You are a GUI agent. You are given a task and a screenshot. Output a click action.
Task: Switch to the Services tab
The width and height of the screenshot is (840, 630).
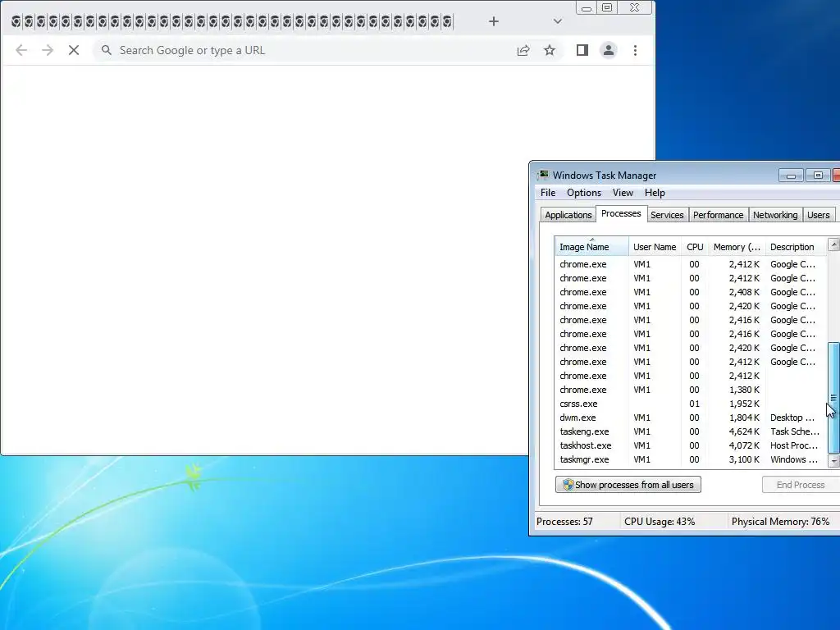click(x=667, y=215)
